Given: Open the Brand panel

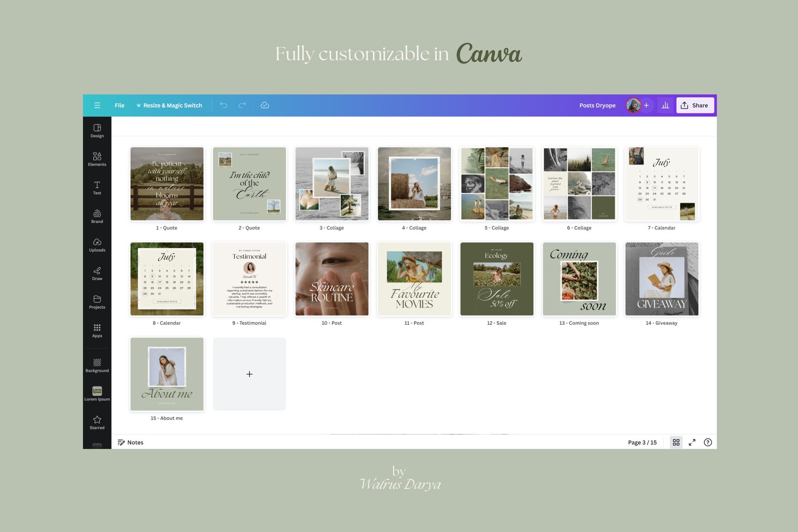Looking at the screenshot, I should (x=97, y=216).
